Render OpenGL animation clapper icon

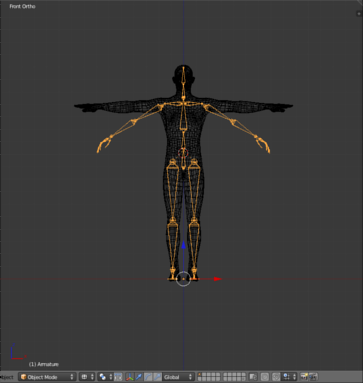pyautogui.click(x=313, y=377)
